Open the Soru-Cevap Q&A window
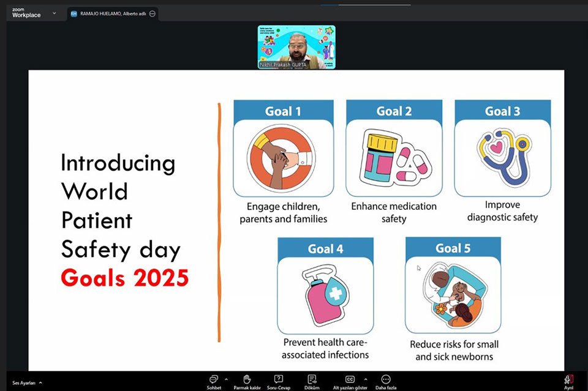 [x=279, y=381]
